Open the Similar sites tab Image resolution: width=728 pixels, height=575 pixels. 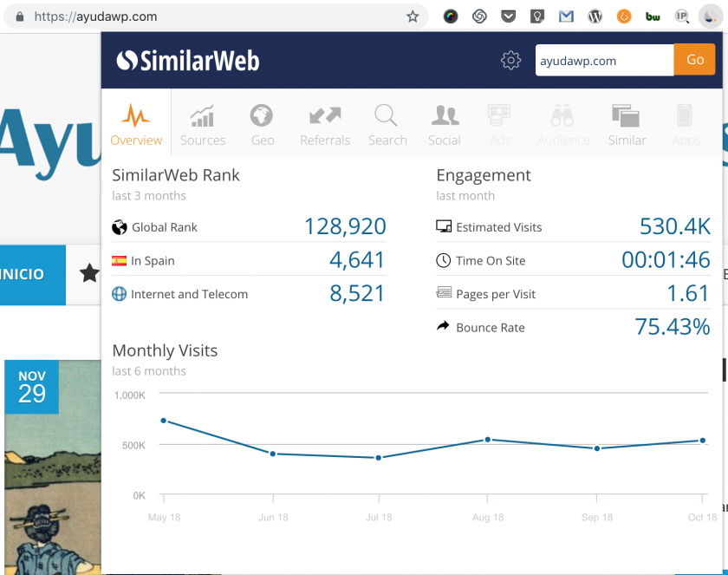coord(627,124)
